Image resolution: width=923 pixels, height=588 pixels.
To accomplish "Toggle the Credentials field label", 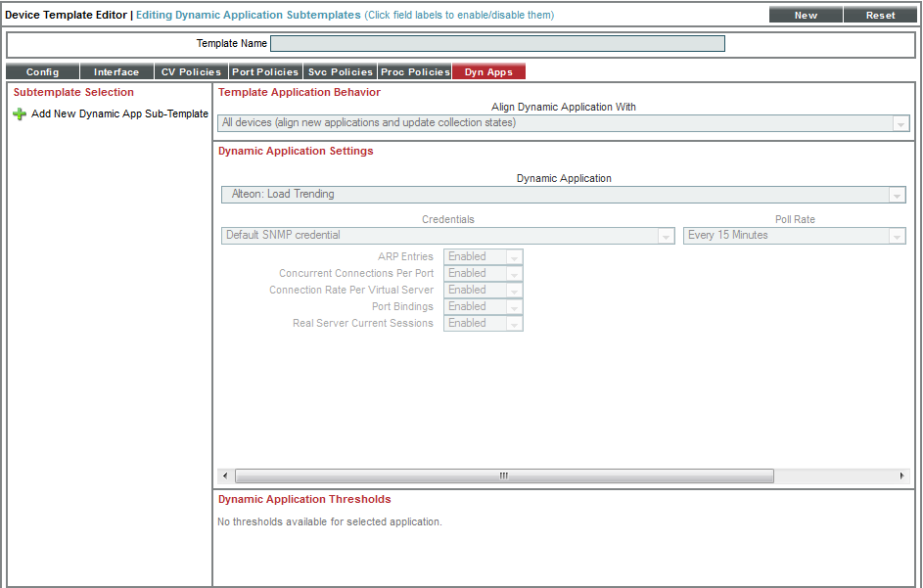I will tap(448, 220).
